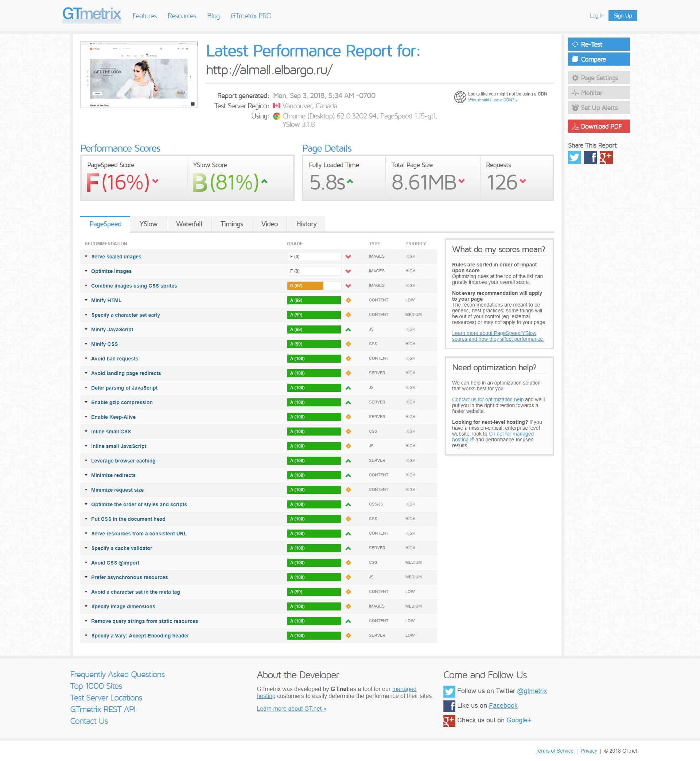This screenshot has width=700, height=761.
Task: Click footer Facebook like icon
Action: click(x=449, y=706)
